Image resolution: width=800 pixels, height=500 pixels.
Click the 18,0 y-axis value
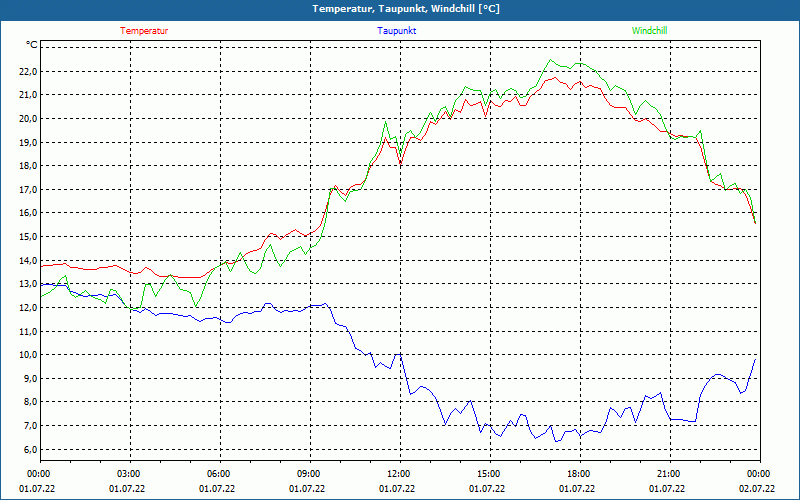point(28,166)
